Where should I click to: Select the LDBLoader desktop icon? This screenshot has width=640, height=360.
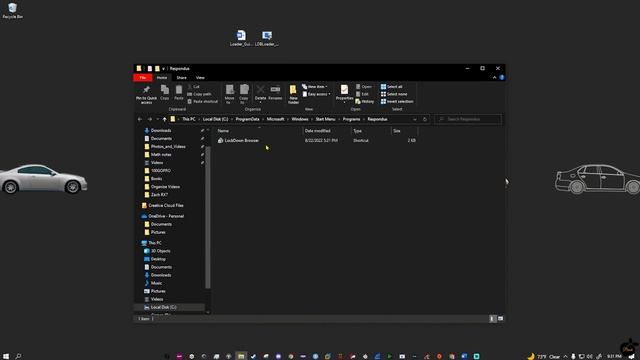coord(267,38)
